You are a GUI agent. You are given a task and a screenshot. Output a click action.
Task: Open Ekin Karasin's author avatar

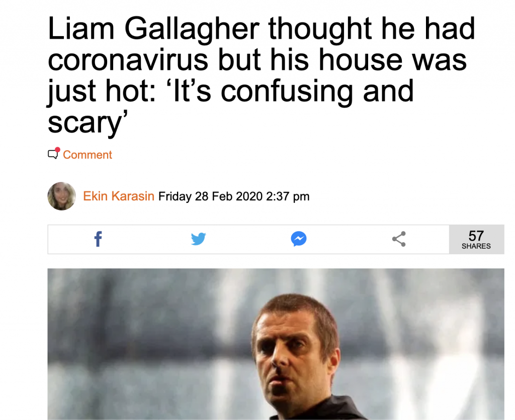point(61,196)
